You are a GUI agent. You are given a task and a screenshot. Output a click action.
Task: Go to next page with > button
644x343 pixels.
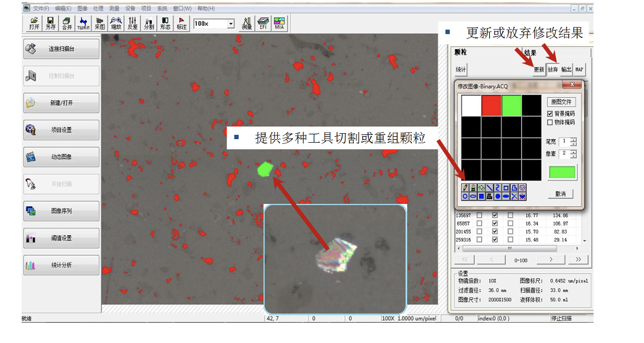click(551, 260)
